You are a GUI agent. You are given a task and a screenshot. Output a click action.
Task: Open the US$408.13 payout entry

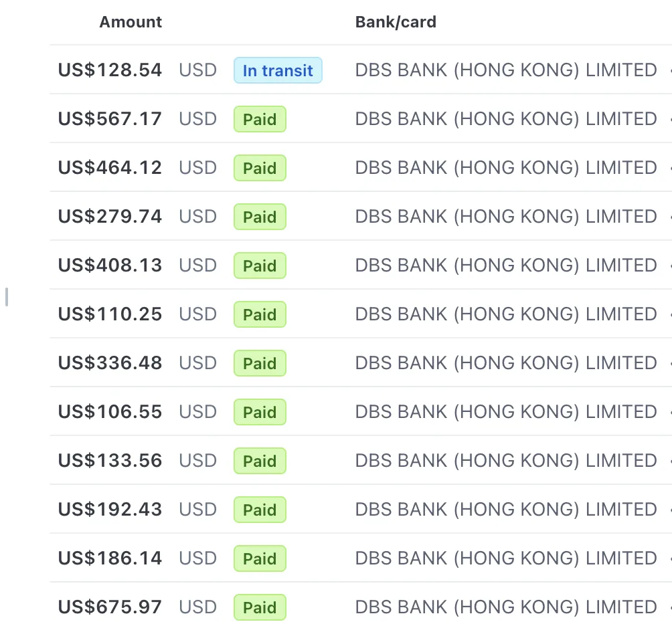tap(360, 265)
